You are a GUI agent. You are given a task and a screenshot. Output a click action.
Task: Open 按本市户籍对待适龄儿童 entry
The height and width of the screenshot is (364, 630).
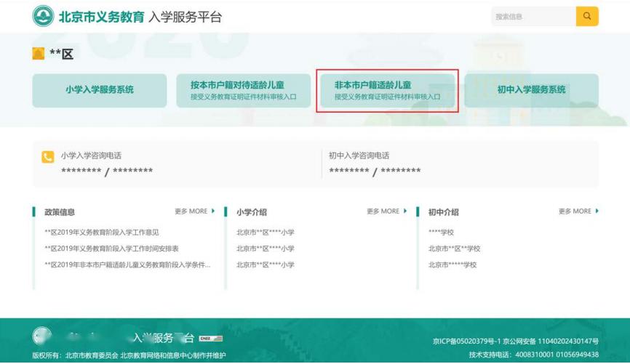pyautogui.click(x=244, y=90)
